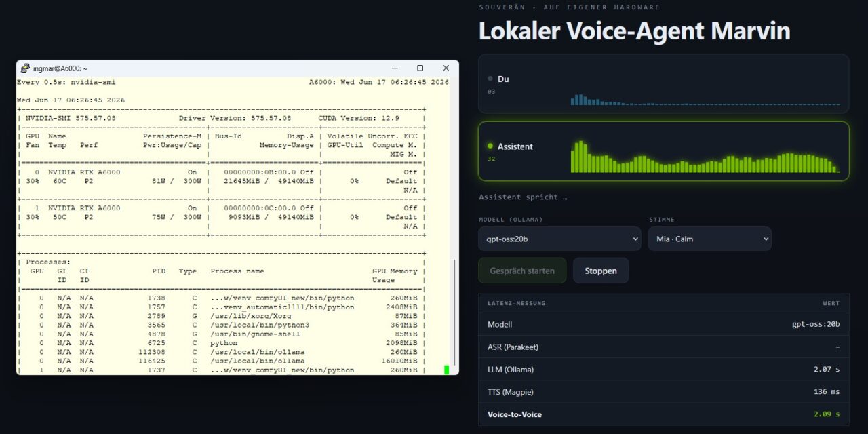Click the venv_automatic1111 python process
This screenshot has height=434, width=868.
pos(282,307)
